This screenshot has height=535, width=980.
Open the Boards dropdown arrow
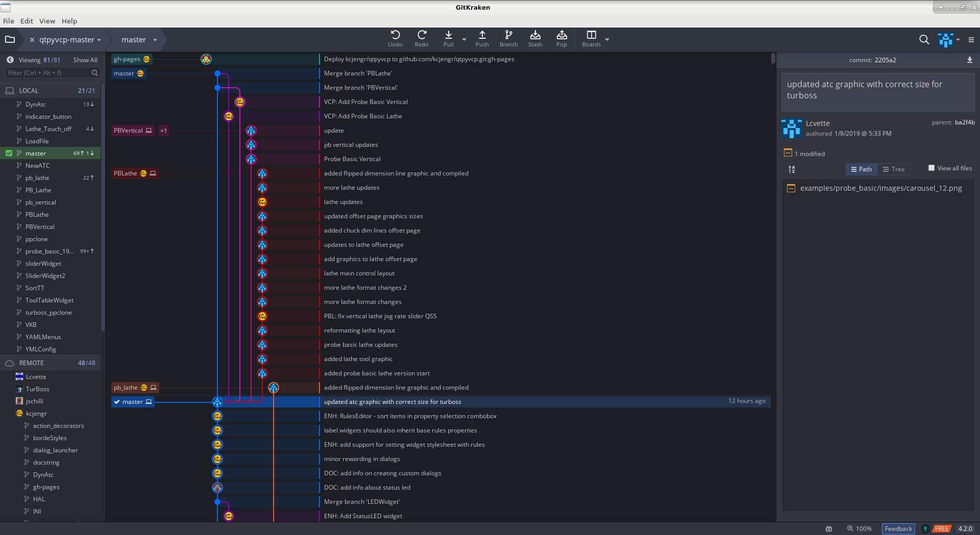[607, 39]
